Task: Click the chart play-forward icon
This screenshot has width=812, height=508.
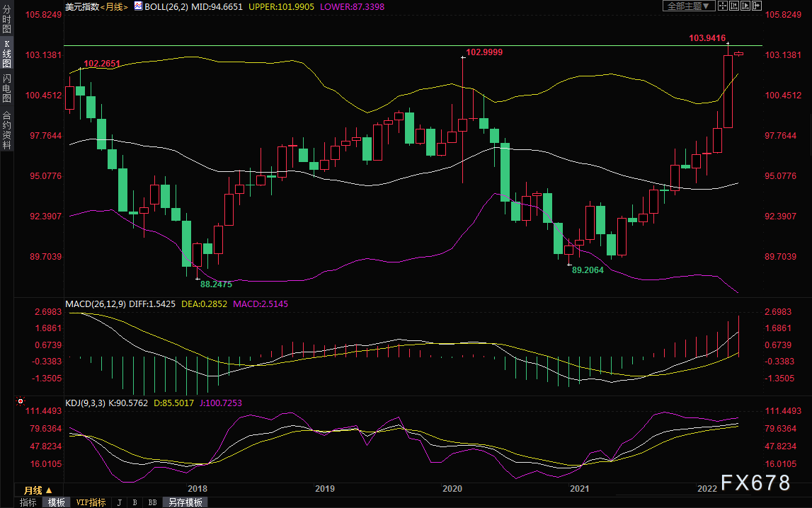Action: coord(745,6)
